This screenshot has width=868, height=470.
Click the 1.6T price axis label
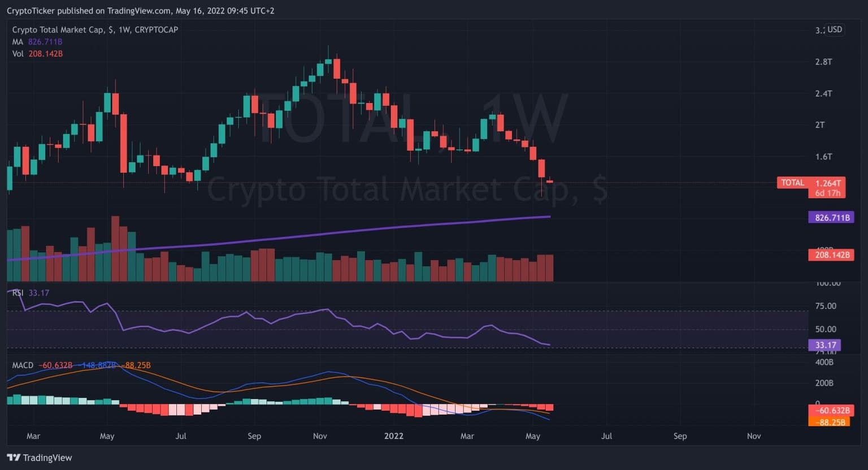(x=823, y=157)
